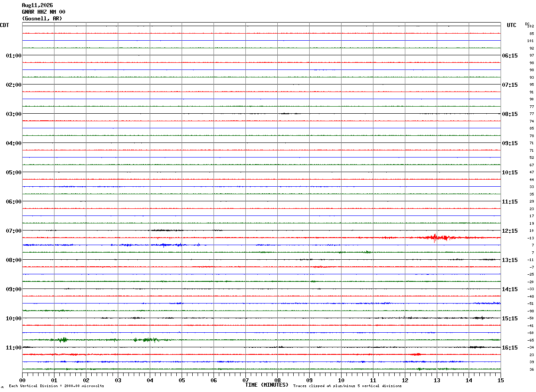The image size is (536, 392).
Task: Click the 101 DC offset value
Action: pyautogui.click(x=531, y=41)
